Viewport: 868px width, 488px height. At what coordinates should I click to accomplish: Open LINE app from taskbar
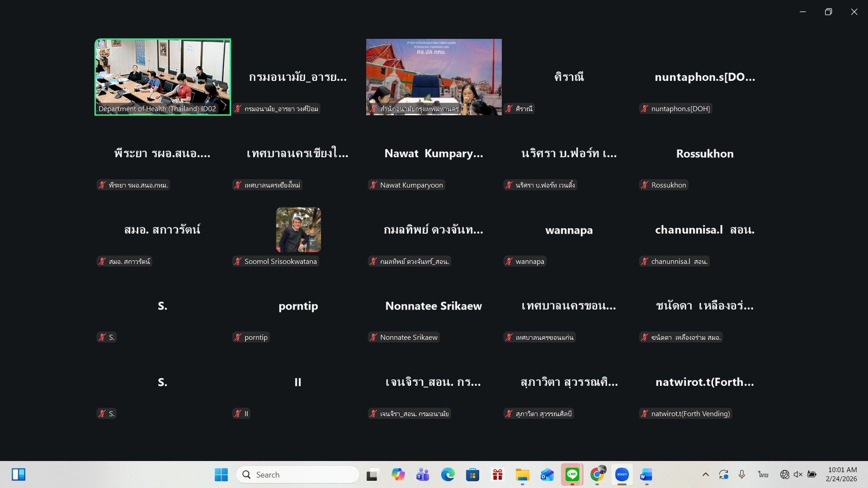point(572,474)
